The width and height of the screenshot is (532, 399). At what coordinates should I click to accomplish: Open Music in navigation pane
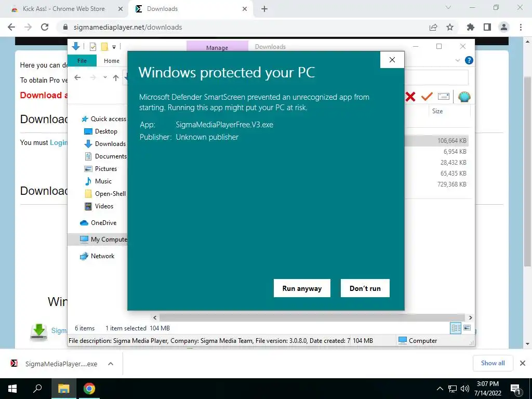[x=98, y=181]
